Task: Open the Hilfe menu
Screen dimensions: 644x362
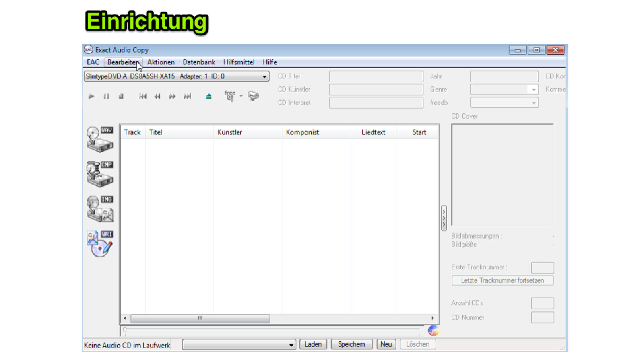Action: 270,62
